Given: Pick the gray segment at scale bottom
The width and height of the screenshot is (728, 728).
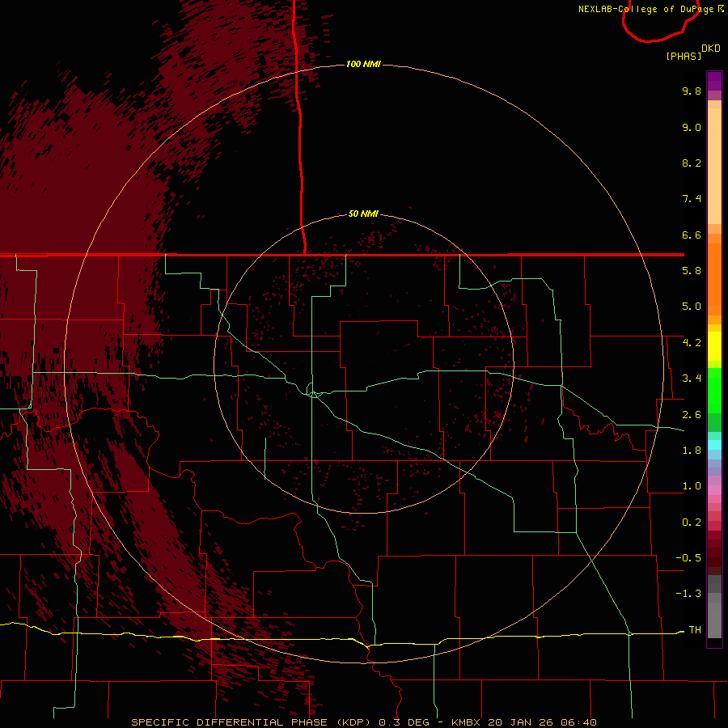Looking at the screenshot, I should [714, 620].
